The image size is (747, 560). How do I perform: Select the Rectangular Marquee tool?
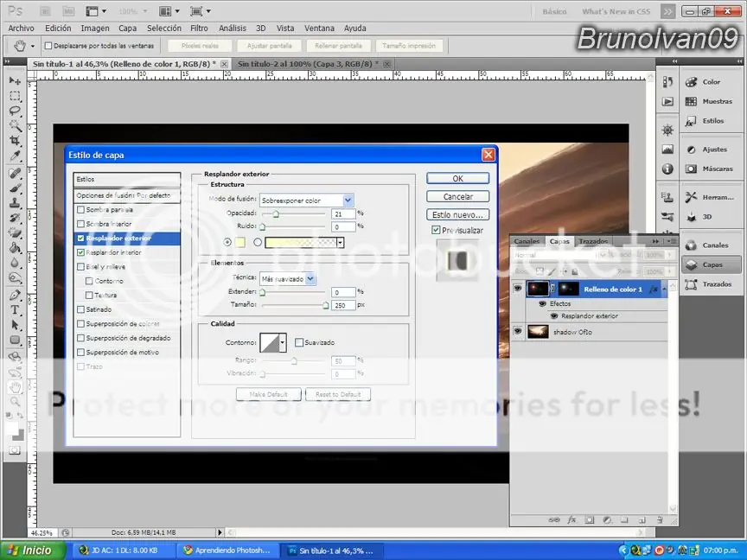[x=15, y=96]
